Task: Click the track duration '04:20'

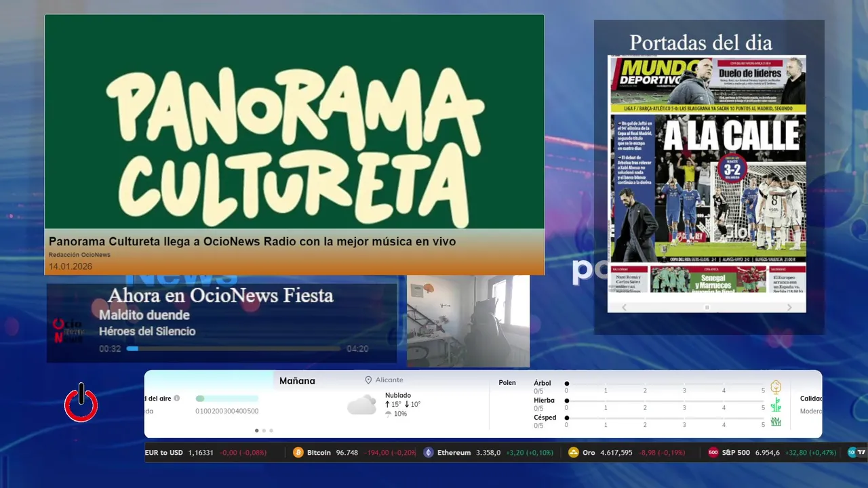Action: 357,349
